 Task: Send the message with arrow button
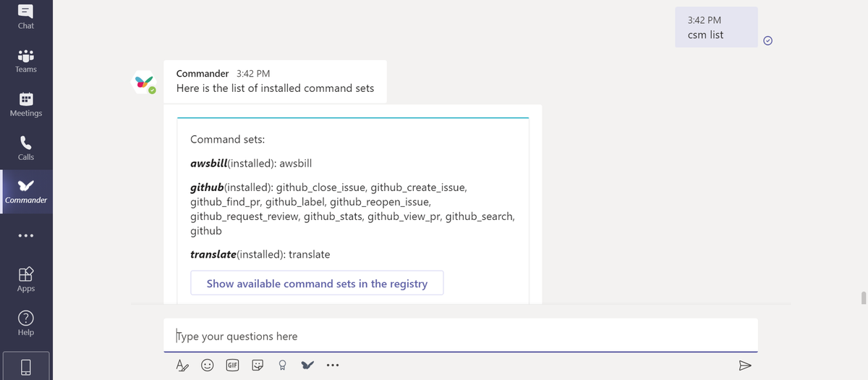tap(744, 365)
